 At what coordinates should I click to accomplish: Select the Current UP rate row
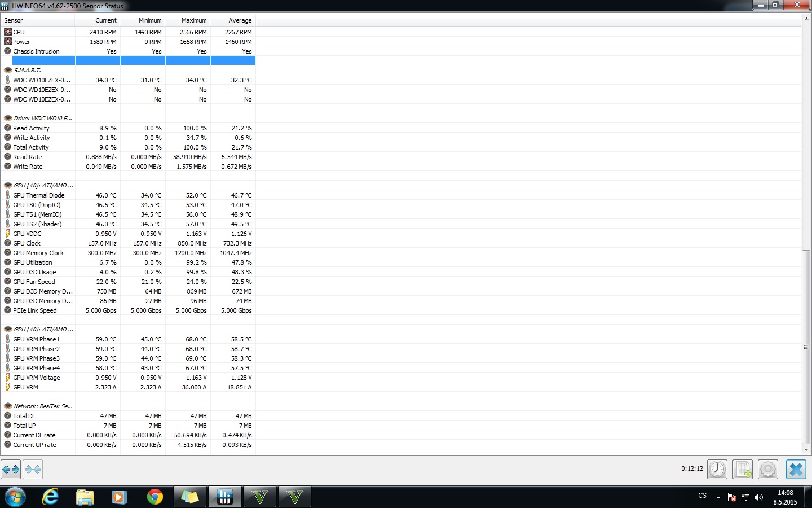pos(128,445)
